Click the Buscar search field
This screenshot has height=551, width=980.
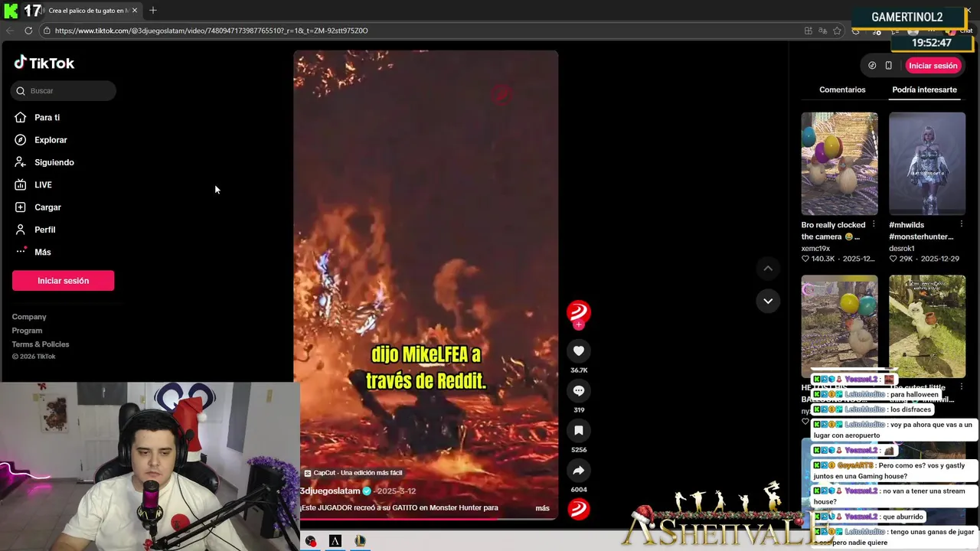point(64,91)
